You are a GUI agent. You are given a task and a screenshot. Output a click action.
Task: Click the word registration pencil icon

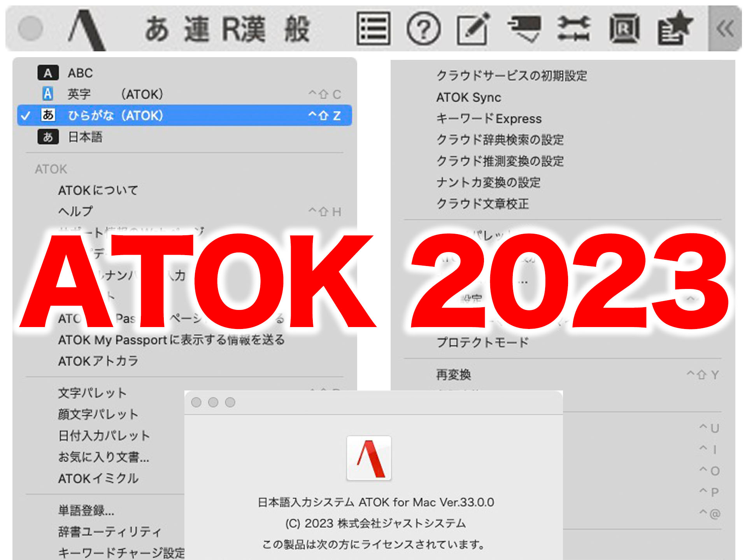click(x=473, y=28)
